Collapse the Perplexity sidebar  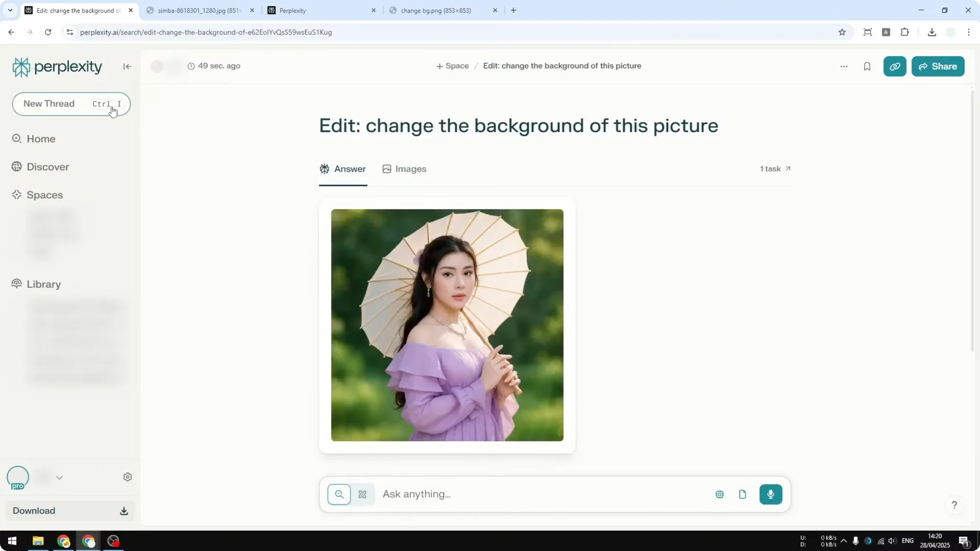click(x=127, y=66)
